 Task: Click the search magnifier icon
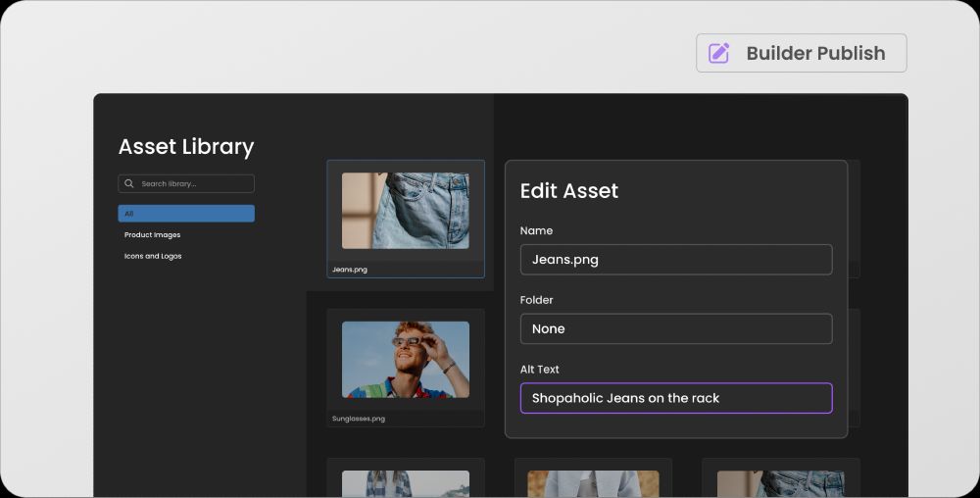pos(128,183)
